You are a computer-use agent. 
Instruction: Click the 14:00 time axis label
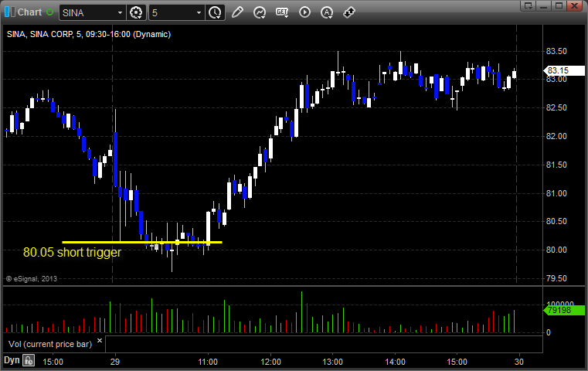click(x=395, y=362)
